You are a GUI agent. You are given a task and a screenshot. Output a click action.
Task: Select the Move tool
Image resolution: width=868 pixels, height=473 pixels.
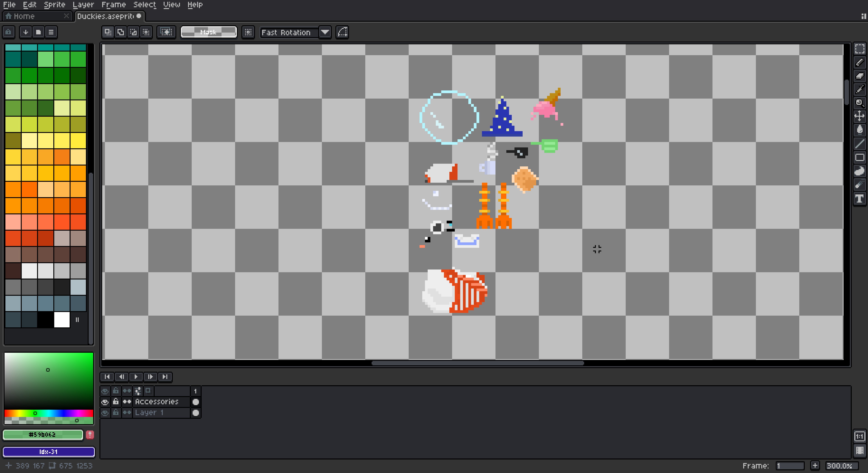860,116
